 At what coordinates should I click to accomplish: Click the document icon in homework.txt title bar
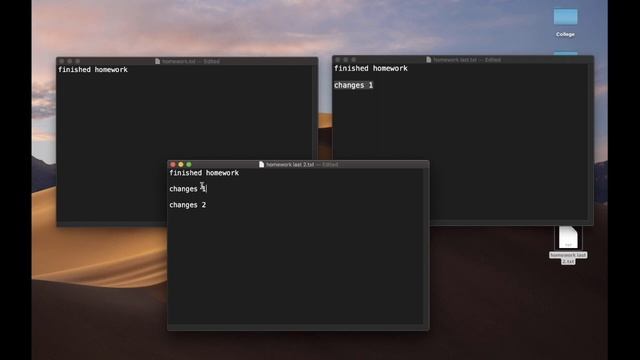click(x=157, y=61)
